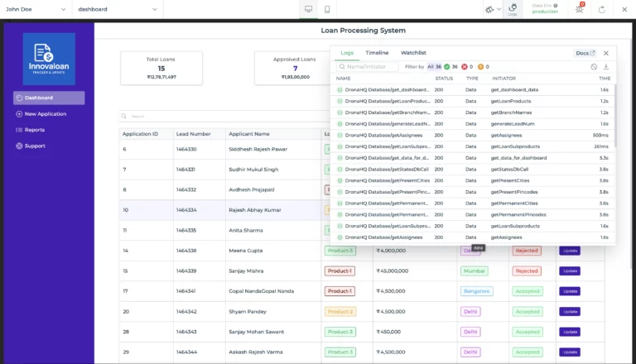This screenshot has height=364, width=636.
Task: Download the logs
Action: 606,66
